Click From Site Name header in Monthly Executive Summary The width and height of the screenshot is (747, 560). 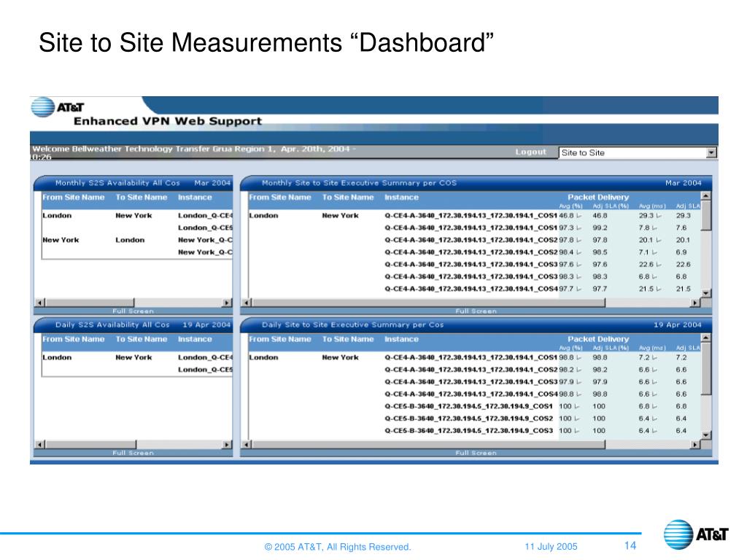(279, 197)
